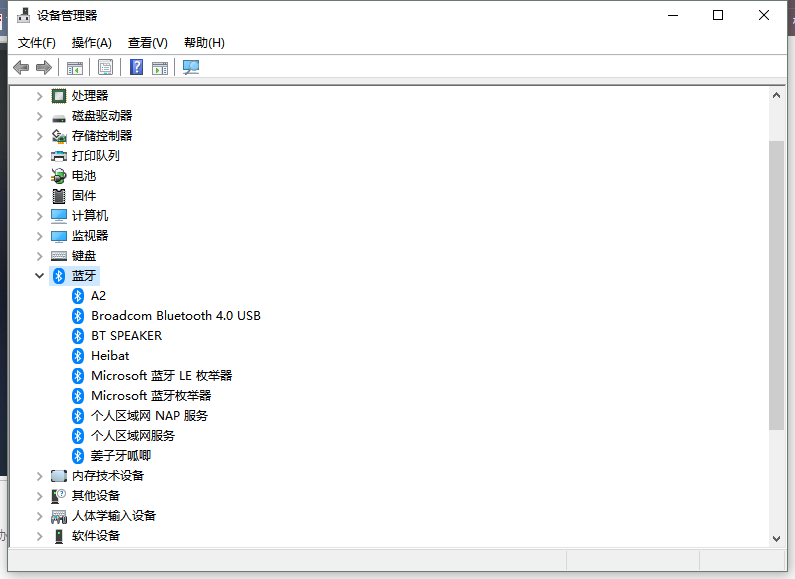Click Scan for hardware changes monitor icon
Screen dimensions: 795x579
191,67
